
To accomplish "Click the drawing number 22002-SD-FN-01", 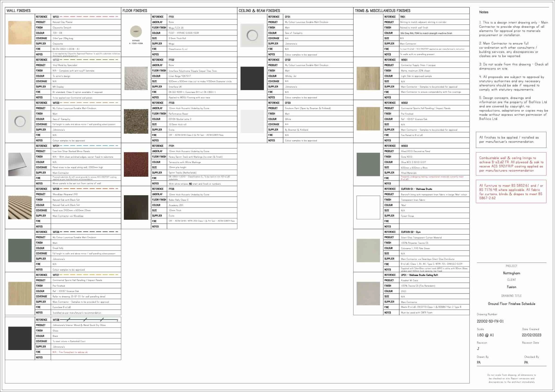I will (490, 321).
